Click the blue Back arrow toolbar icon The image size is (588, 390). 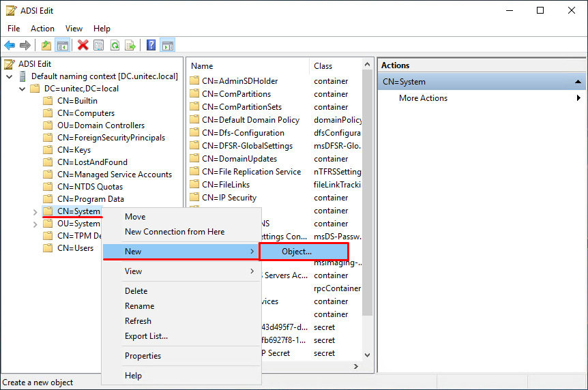click(10, 46)
